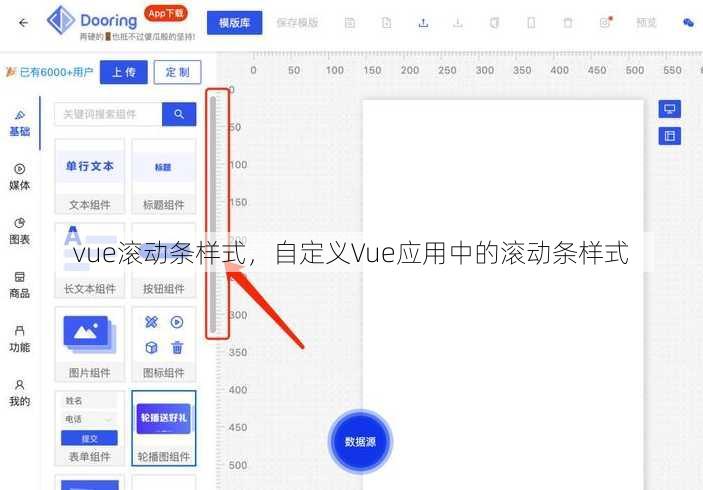
Task: Click the save icon in the top toolbar
Action: 350,23
